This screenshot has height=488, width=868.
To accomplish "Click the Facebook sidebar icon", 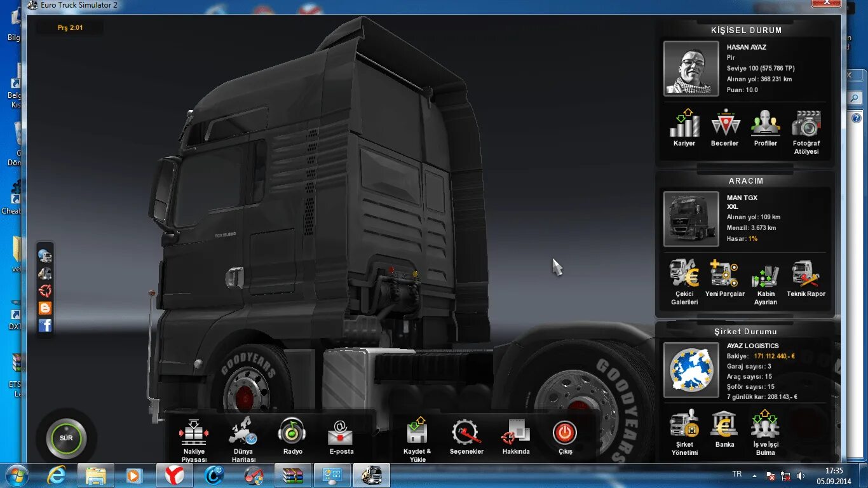I will tap(45, 325).
